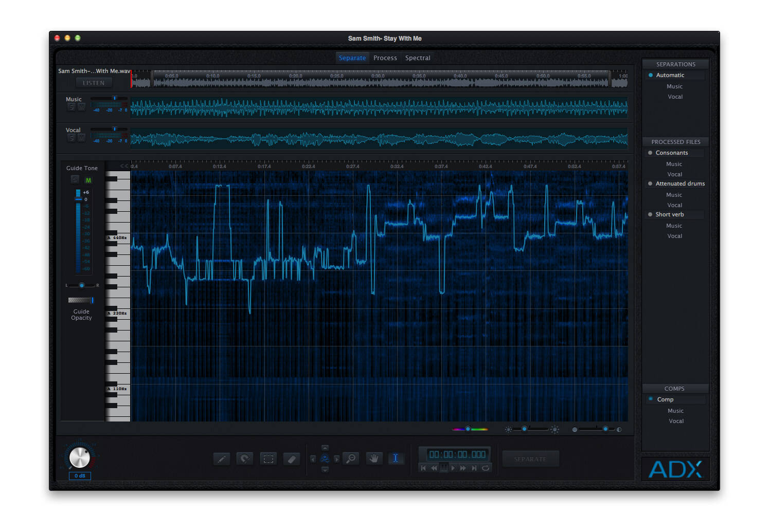Image resolution: width=769 pixels, height=532 pixels.
Task: Switch to the Separate tab
Action: tap(352, 58)
